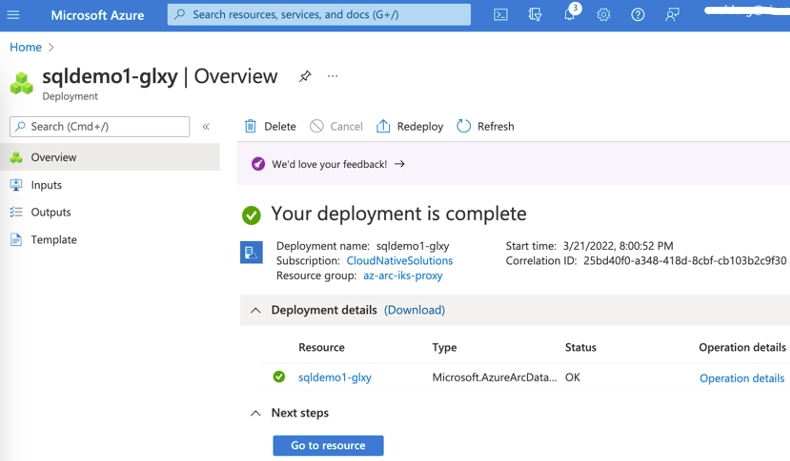Click the purple rocket feedback icon
This screenshot has height=461, width=790.
(258, 164)
